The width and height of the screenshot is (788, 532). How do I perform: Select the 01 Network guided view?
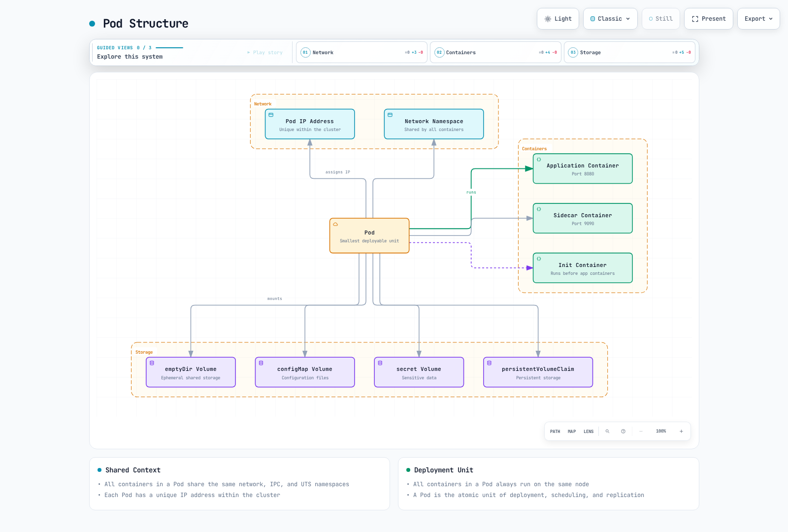tap(361, 52)
